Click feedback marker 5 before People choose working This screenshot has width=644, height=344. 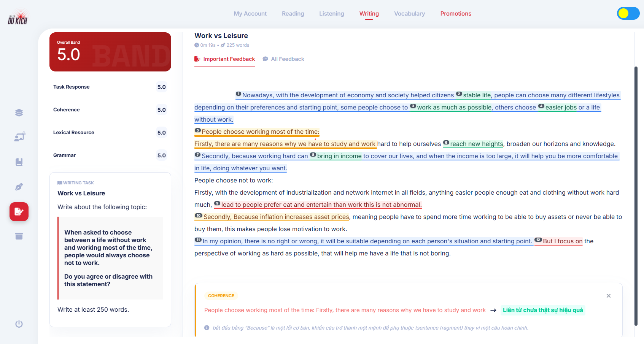click(x=198, y=130)
